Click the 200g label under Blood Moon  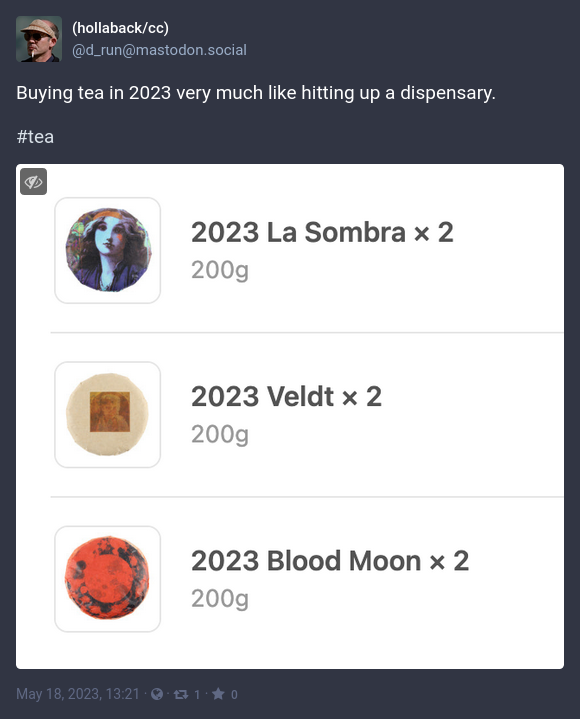[220, 598]
